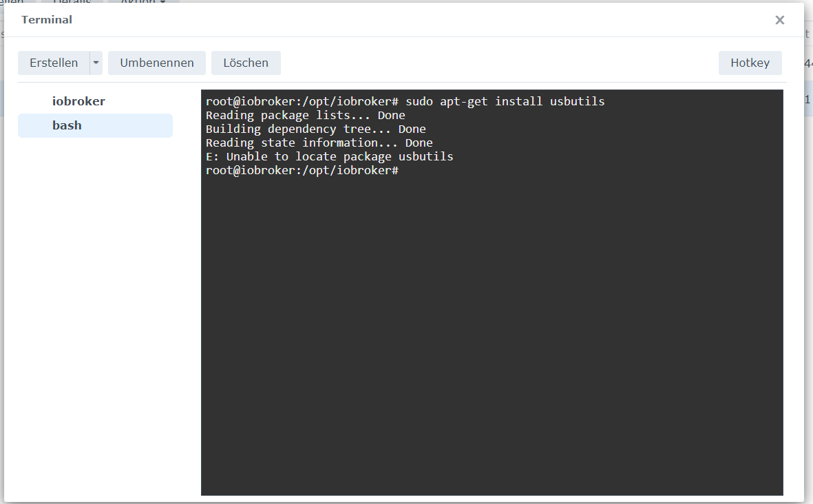Select the iobroker terminal session
Image resolution: width=813 pixels, height=504 pixels.
pyautogui.click(x=96, y=101)
